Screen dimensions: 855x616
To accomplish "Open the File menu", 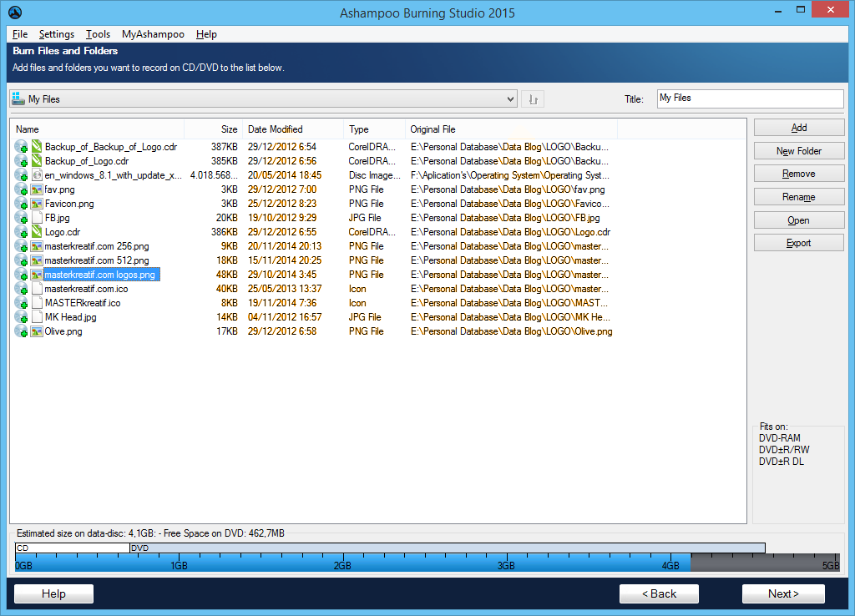I will coord(20,33).
